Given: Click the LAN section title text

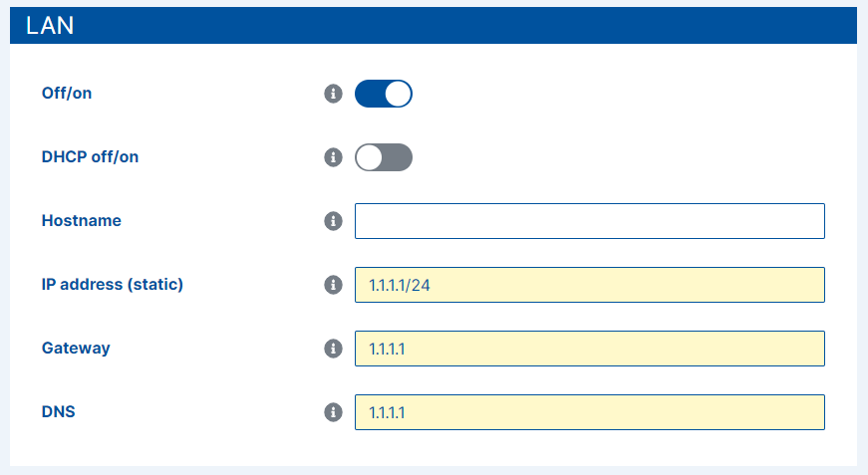Looking at the screenshot, I should (50, 26).
